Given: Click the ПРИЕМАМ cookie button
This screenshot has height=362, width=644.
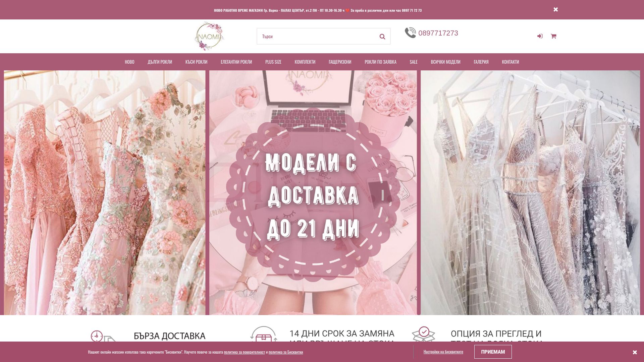Looking at the screenshot, I should click(x=493, y=352).
